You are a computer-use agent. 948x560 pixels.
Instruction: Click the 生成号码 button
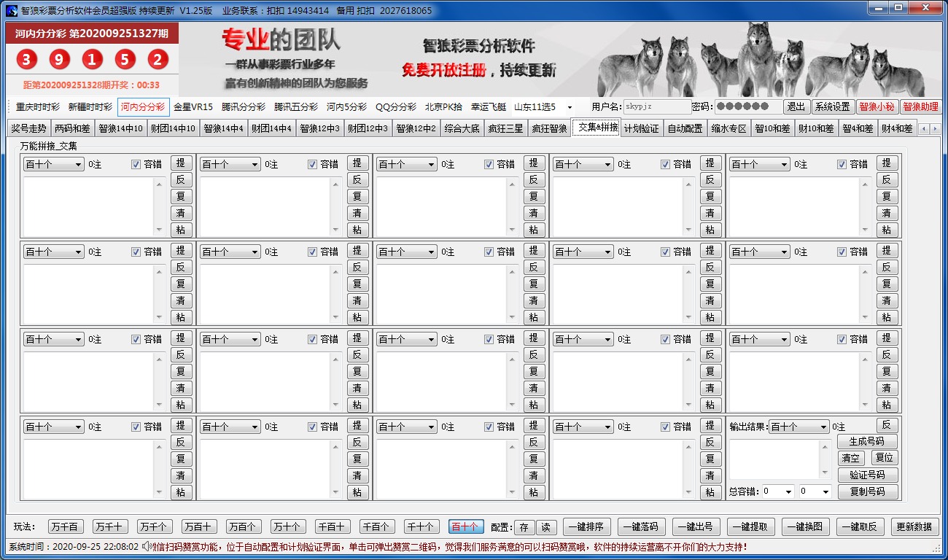coord(866,442)
